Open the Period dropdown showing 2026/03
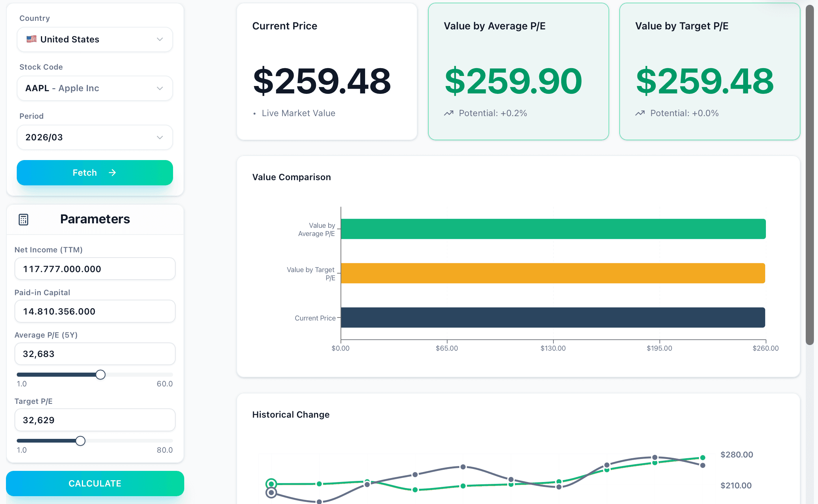 [95, 137]
